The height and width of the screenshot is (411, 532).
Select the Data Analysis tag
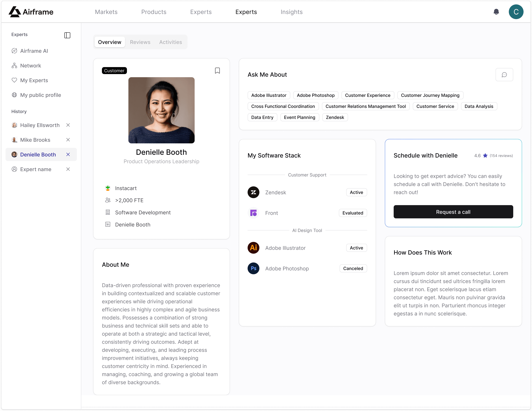(x=479, y=106)
